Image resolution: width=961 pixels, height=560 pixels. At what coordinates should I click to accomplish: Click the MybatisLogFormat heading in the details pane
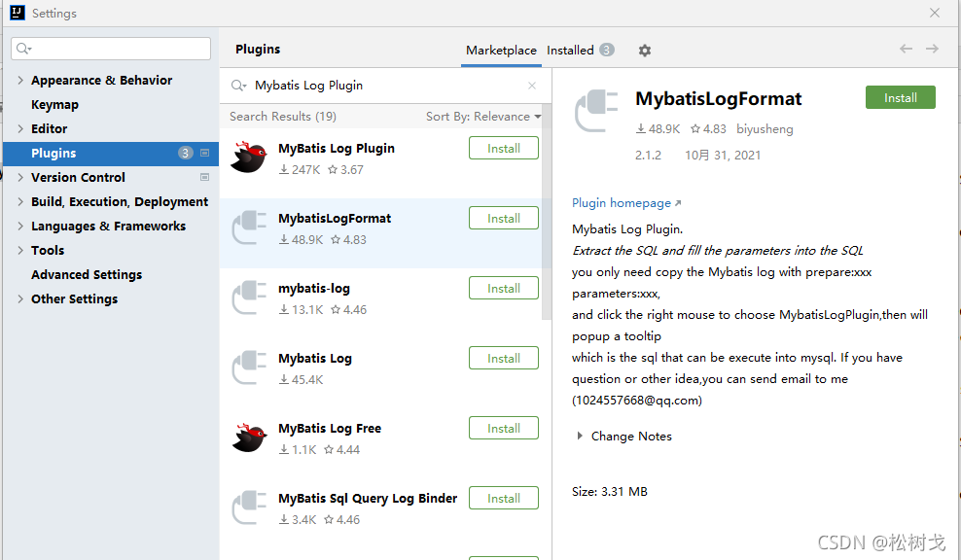point(718,98)
